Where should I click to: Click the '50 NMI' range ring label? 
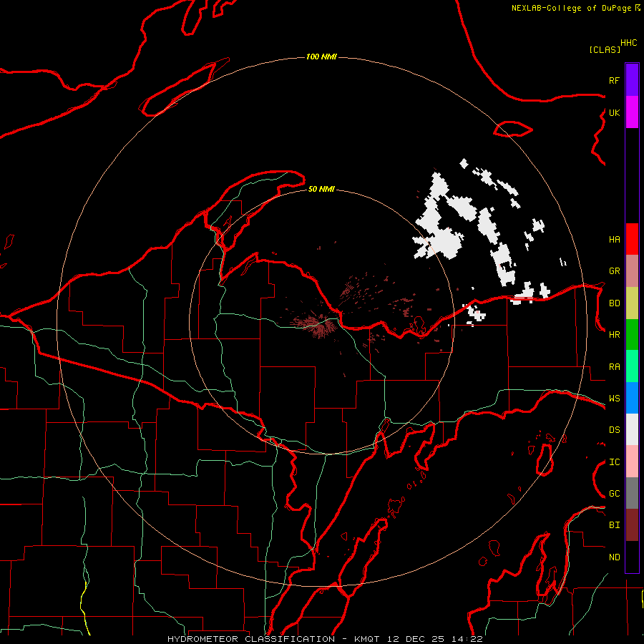pos(321,189)
